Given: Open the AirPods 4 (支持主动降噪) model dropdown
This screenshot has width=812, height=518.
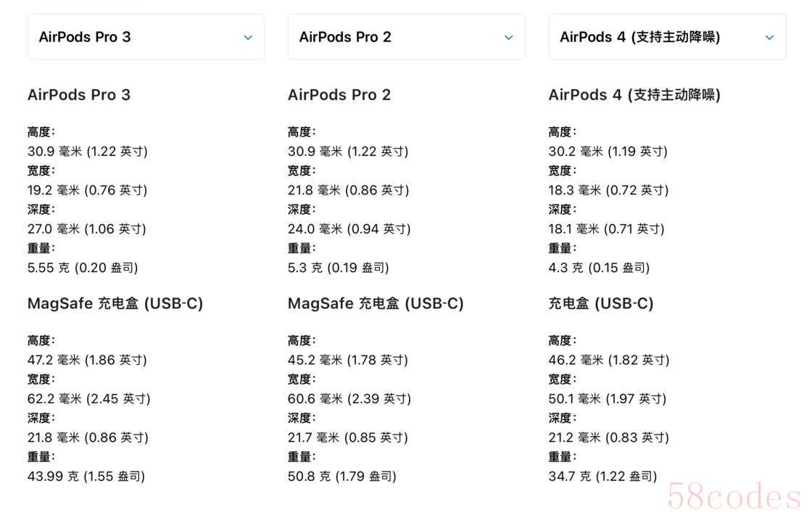Looking at the screenshot, I should click(x=667, y=37).
